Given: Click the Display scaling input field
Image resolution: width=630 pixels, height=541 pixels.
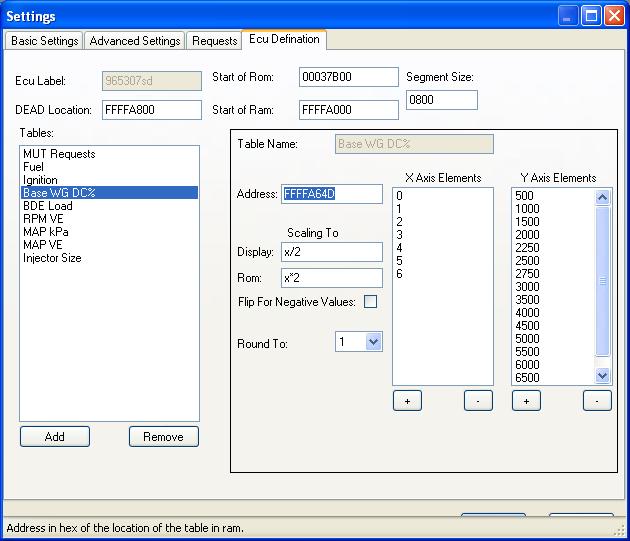Looking at the screenshot, I should pos(331,252).
